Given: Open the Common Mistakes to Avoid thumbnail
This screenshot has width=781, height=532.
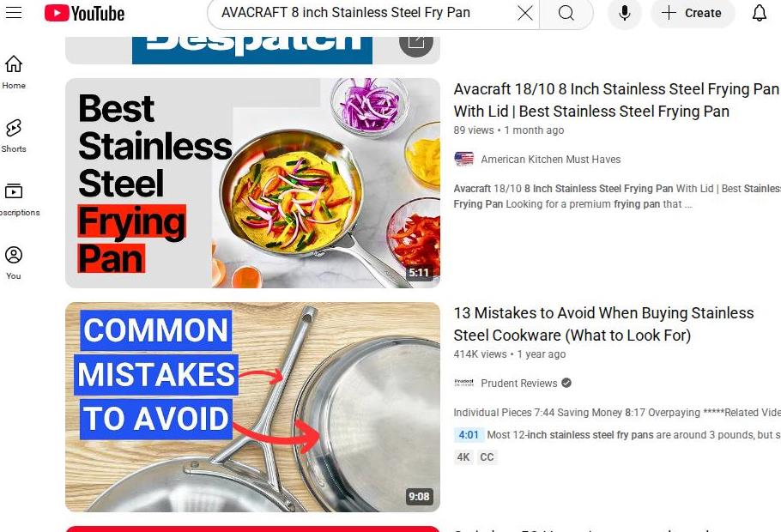Looking at the screenshot, I should (x=252, y=407).
